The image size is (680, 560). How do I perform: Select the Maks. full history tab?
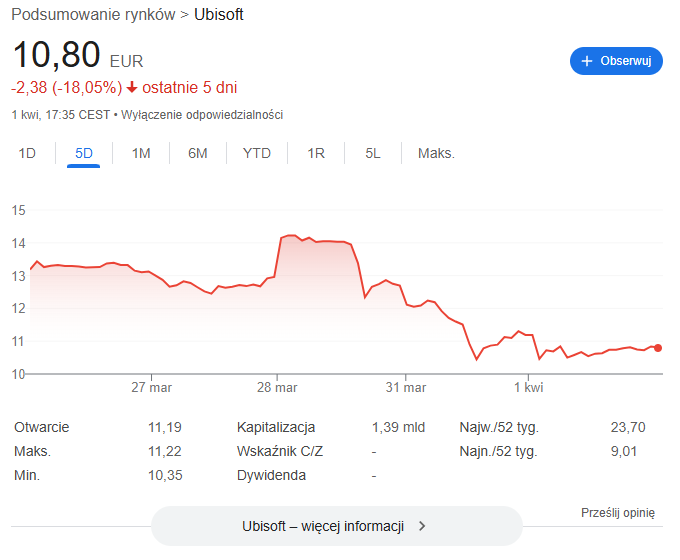[x=436, y=153]
